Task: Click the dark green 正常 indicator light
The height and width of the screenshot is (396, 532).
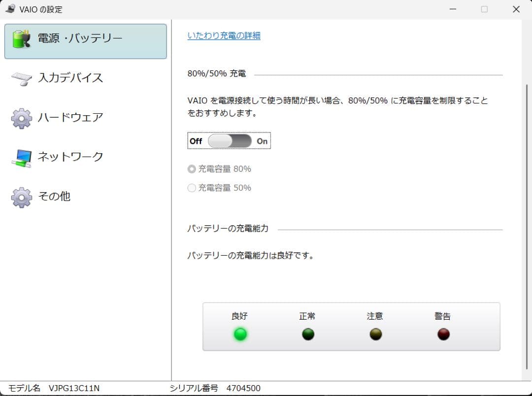Action: click(x=308, y=334)
